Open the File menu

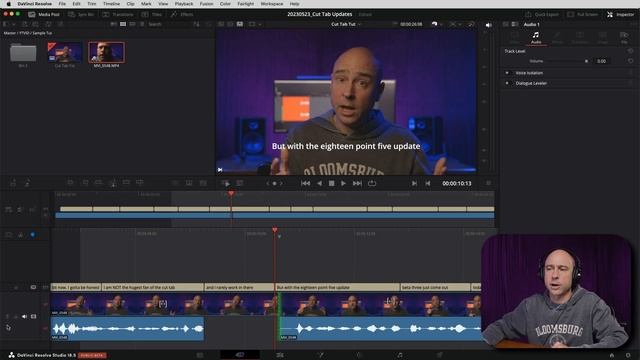[62, 4]
